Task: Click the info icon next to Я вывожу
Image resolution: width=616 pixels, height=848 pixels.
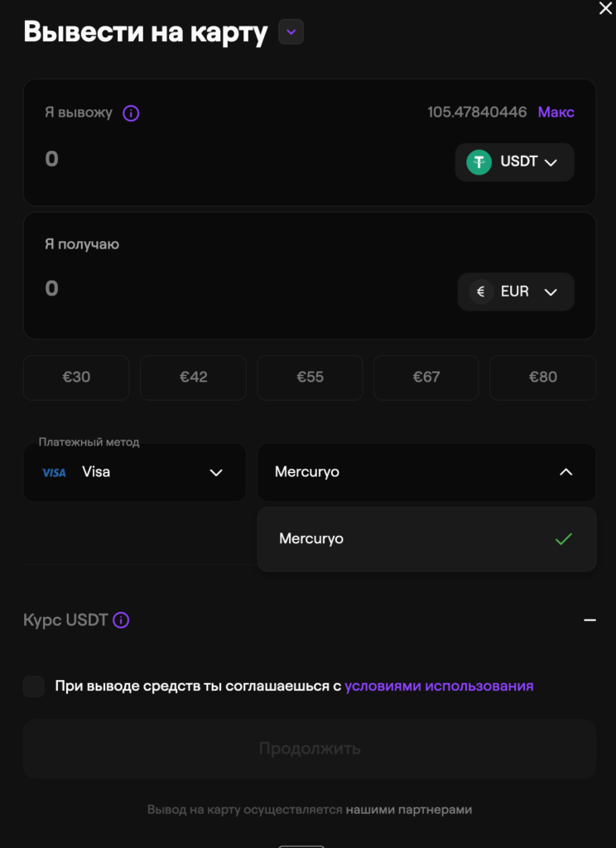Action: [x=131, y=113]
